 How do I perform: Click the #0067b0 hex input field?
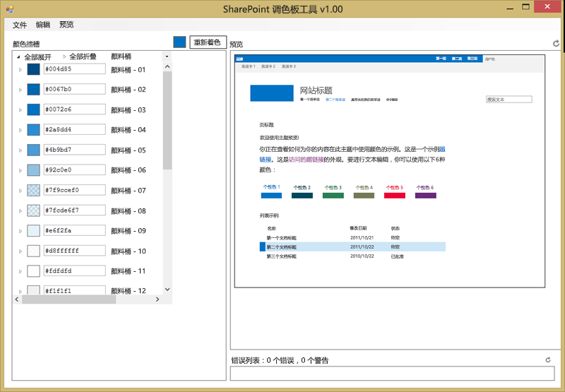click(75, 89)
